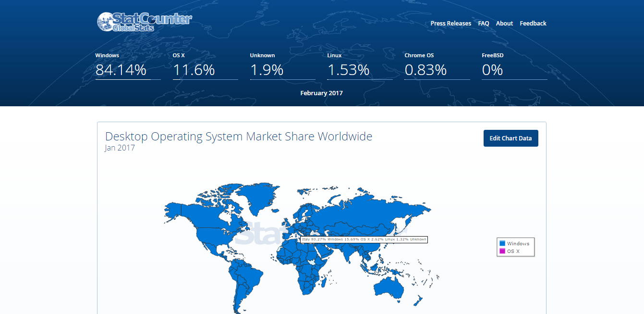Select the FreeBSD 0% stat
The width and height of the screenshot is (644, 314).
(x=514, y=66)
